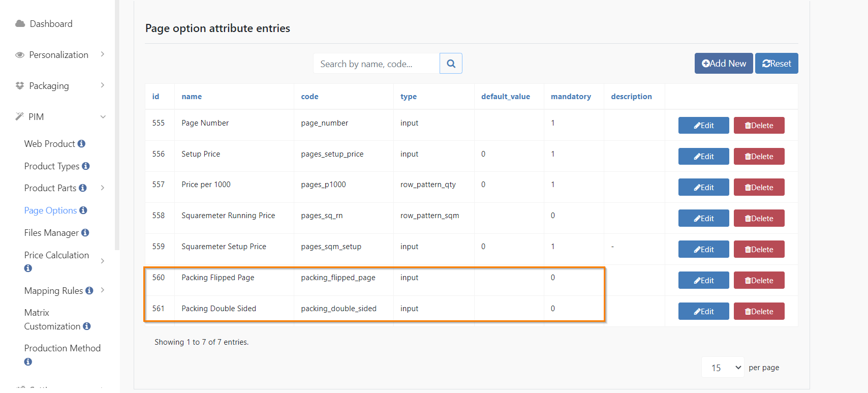Click info icon next to Page Options

[83, 210]
